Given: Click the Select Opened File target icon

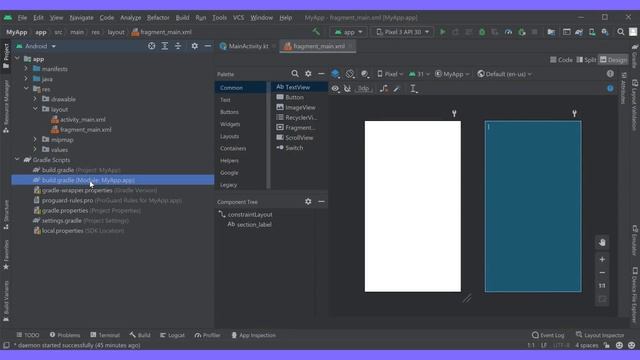Looking at the screenshot, I should pyautogui.click(x=151, y=46).
